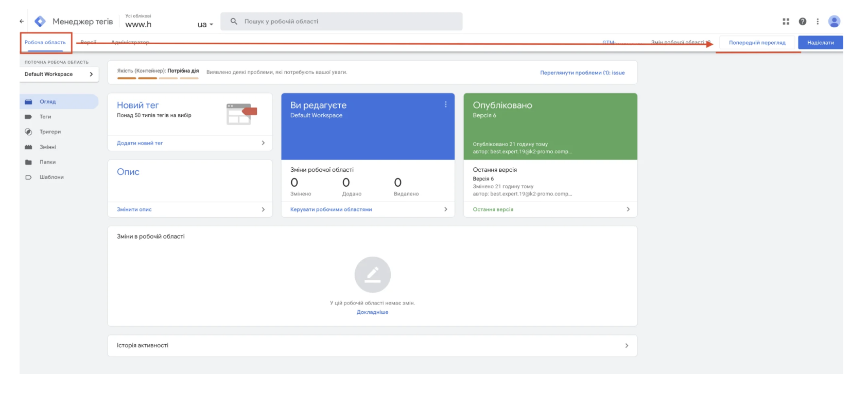
Task: Click the Теги tag icon
Action: pyautogui.click(x=28, y=117)
